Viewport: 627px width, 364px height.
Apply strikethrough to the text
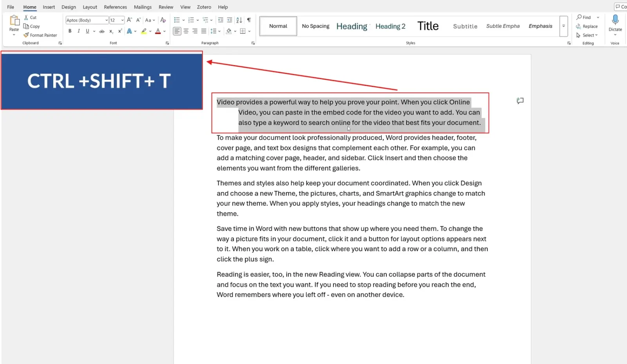point(102,31)
